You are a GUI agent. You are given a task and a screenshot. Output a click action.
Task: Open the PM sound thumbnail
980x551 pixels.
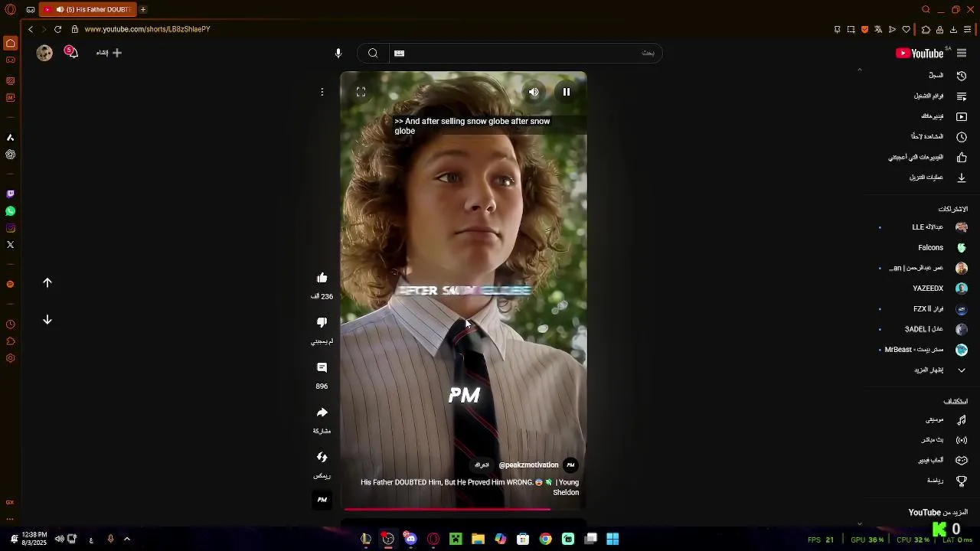click(322, 500)
